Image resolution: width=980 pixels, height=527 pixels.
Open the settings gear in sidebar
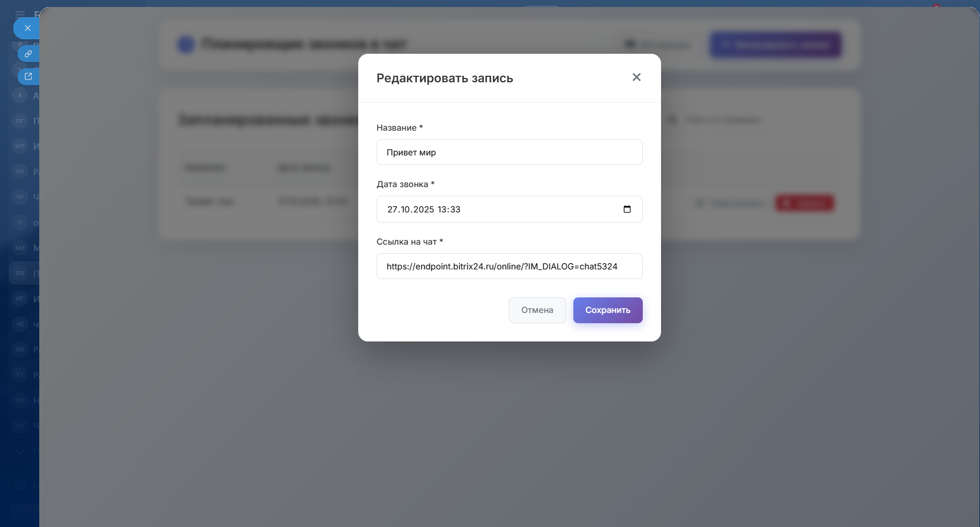(x=20, y=485)
